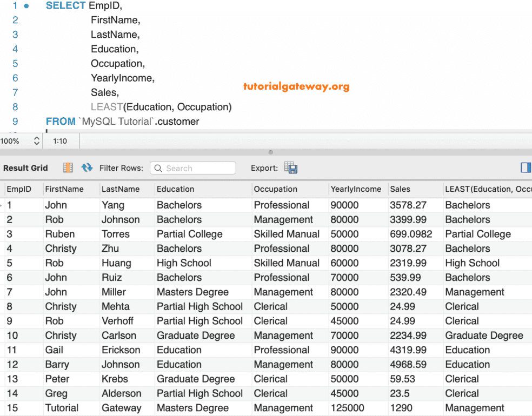
Task: Select 'Carlson' last name cell
Action: pyautogui.click(x=119, y=336)
